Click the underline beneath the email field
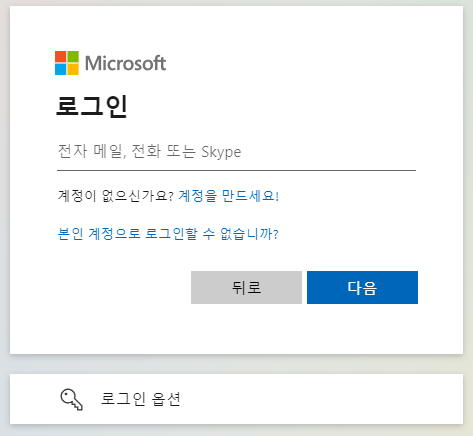This screenshot has height=436, width=473. [236, 170]
